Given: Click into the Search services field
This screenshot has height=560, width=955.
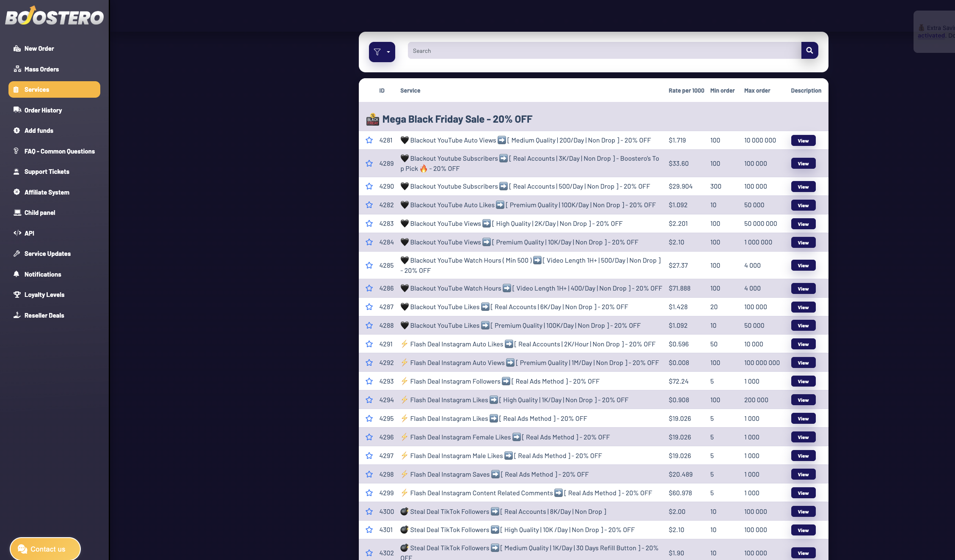Looking at the screenshot, I should 604,51.
